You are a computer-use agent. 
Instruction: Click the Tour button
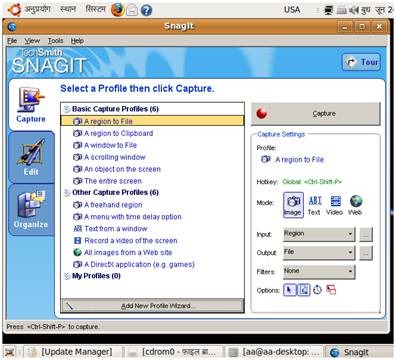point(361,62)
